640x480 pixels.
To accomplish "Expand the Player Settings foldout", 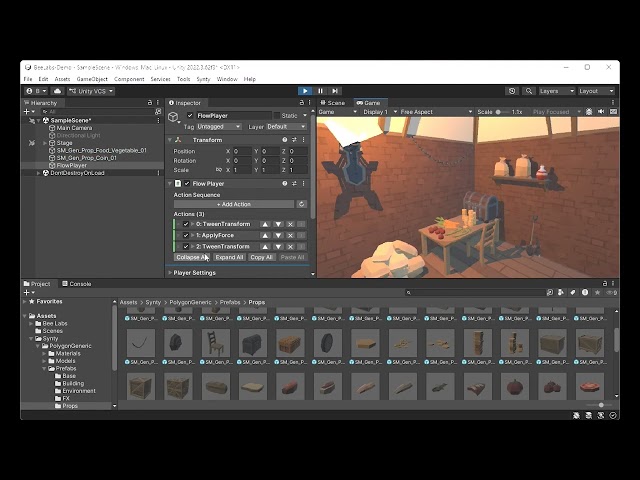I will pos(170,273).
